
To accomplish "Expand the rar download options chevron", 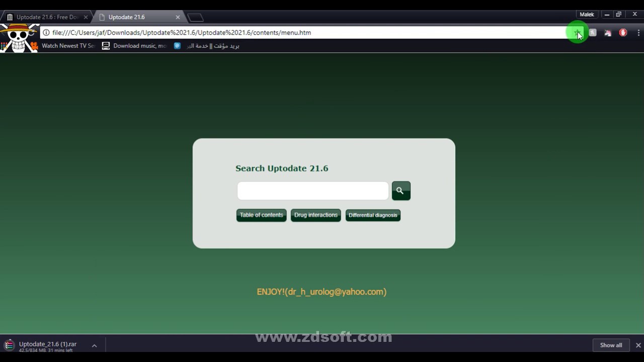I will pyautogui.click(x=94, y=345).
